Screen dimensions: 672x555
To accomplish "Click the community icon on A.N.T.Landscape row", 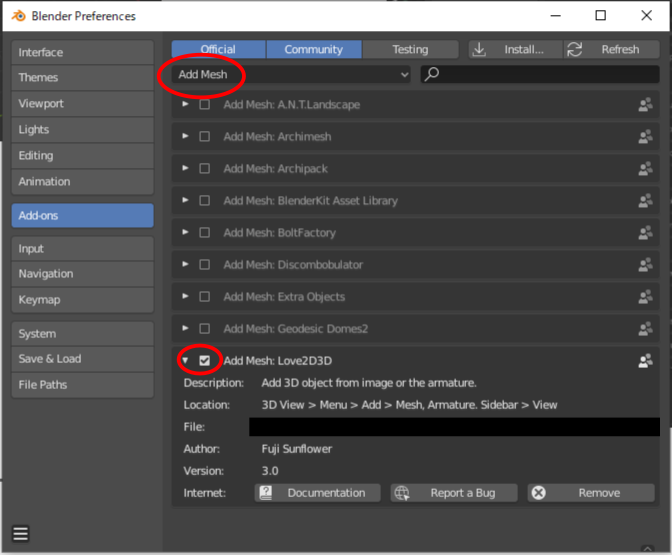I will click(x=645, y=105).
